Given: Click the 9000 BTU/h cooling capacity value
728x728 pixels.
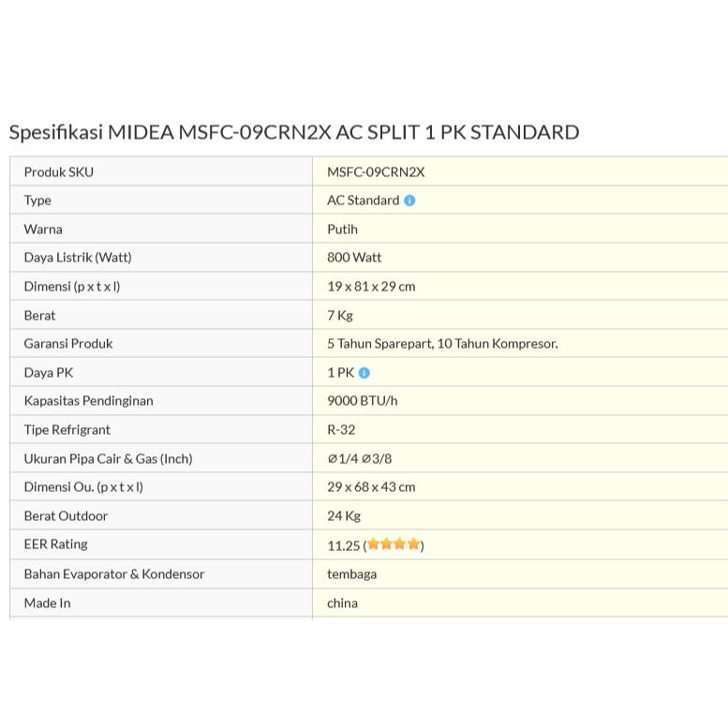Looking at the screenshot, I should pos(362,401).
